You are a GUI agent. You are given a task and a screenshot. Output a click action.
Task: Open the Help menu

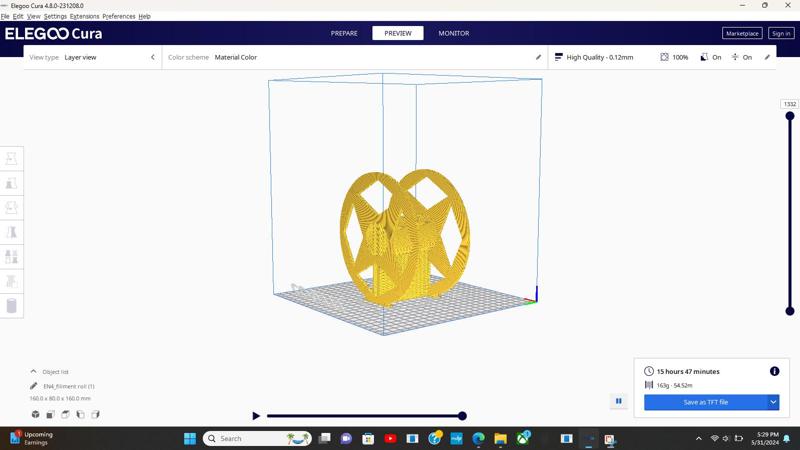pyautogui.click(x=144, y=16)
